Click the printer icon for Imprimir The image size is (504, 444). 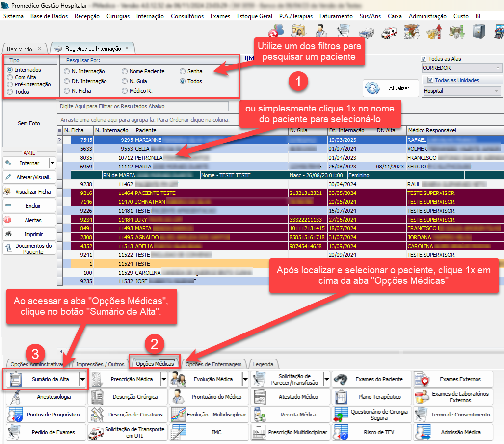8,234
